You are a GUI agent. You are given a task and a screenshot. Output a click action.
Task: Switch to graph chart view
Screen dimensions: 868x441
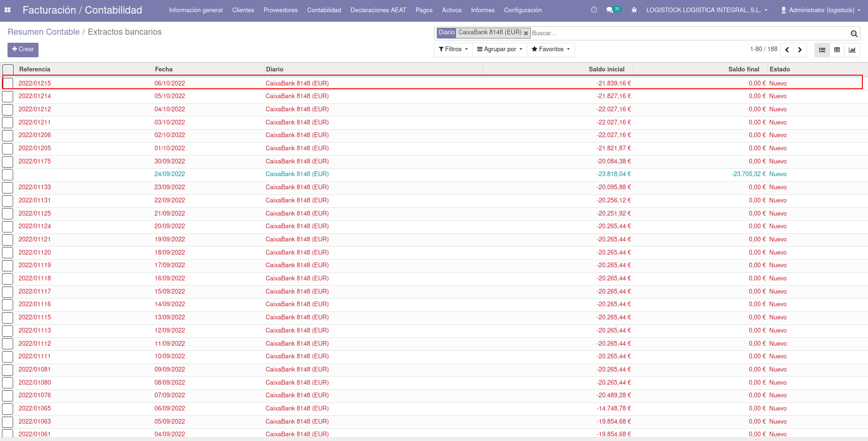pyautogui.click(x=852, y=50)
